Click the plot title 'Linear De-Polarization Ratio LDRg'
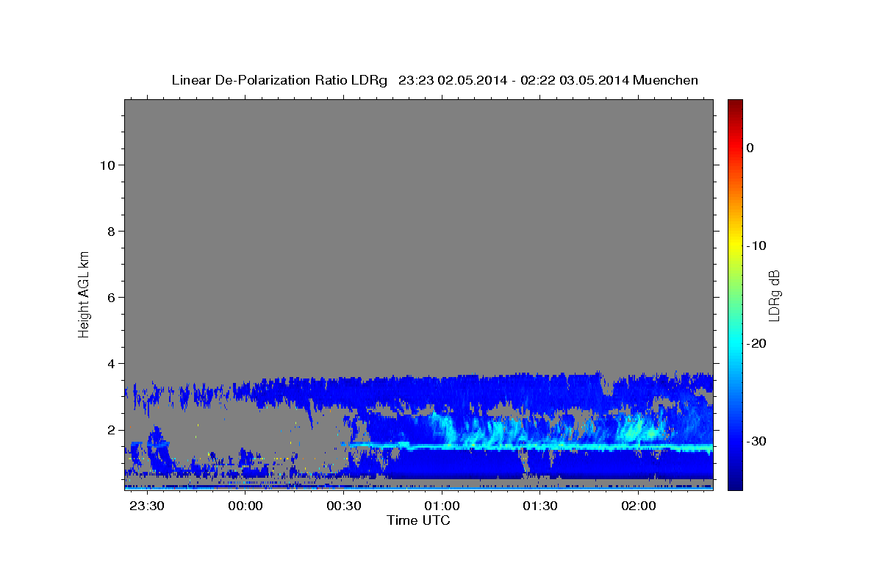882x588 pixels. point(279,80)
